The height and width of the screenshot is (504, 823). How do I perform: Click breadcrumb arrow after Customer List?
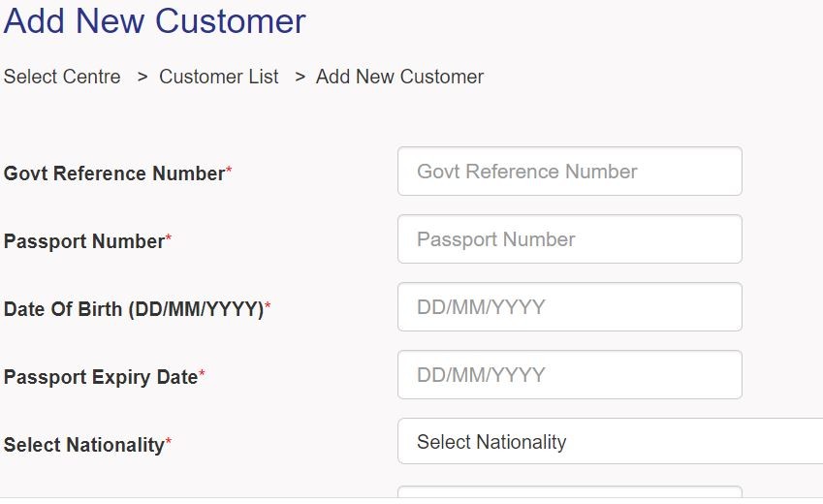tap(300, 77)
